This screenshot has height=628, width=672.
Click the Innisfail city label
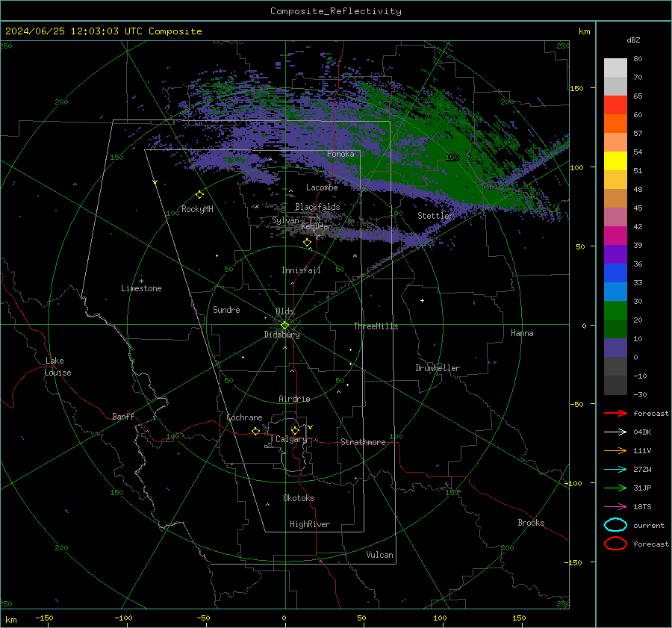[x=301, y=270]
